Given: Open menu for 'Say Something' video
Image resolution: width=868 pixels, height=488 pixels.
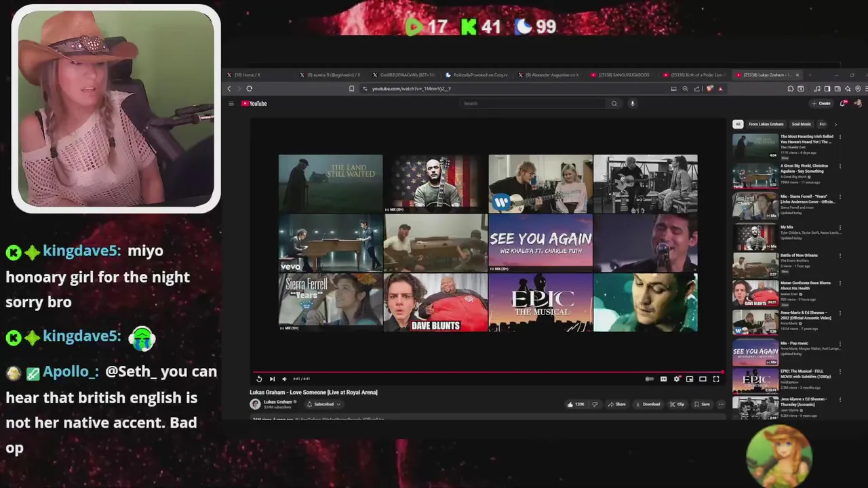Looking at the screenshot, I should coord(840,167).
